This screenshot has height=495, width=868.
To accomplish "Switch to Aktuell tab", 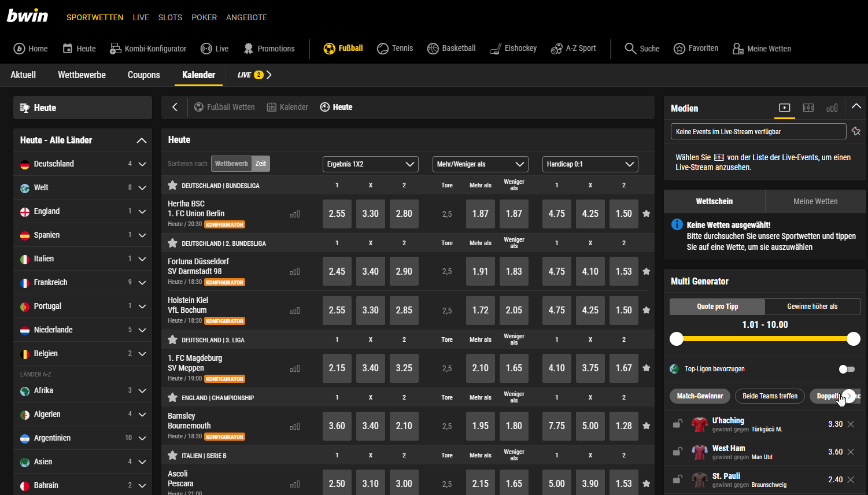I will [23, 75].
